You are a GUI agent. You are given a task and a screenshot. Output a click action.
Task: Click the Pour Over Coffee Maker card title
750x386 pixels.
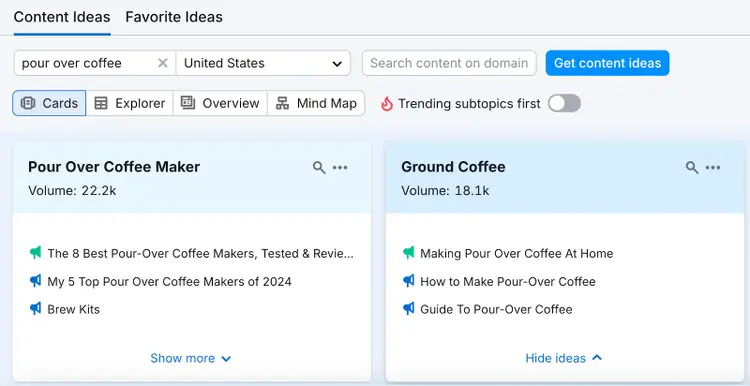114,167
